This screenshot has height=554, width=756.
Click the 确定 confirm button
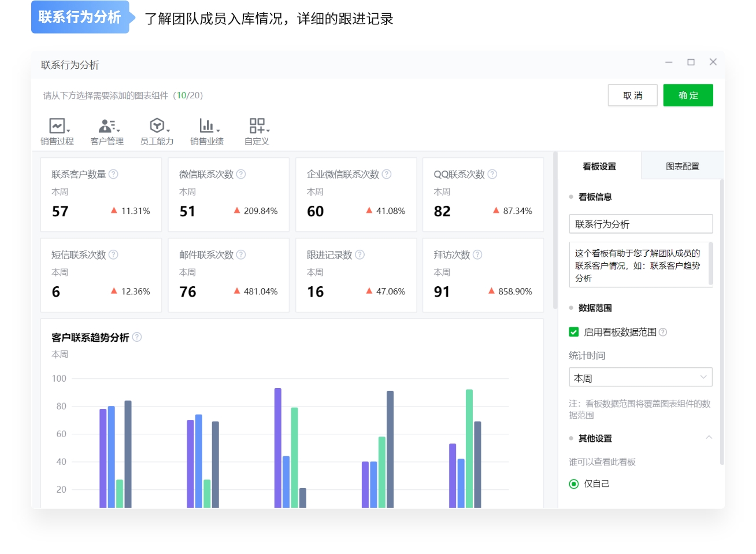pos(688,95)
